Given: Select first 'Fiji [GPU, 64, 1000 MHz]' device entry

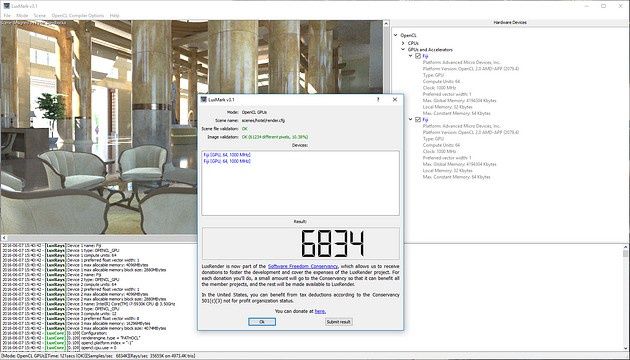Looking at the screenshot, I should pos(227,155).
